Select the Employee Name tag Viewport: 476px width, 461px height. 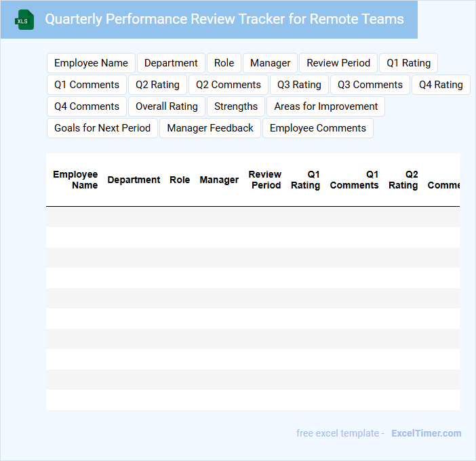[91, 63]
